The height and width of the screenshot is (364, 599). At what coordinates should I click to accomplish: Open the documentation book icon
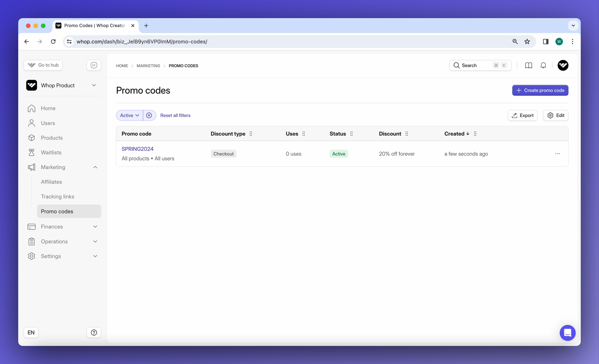528,65
